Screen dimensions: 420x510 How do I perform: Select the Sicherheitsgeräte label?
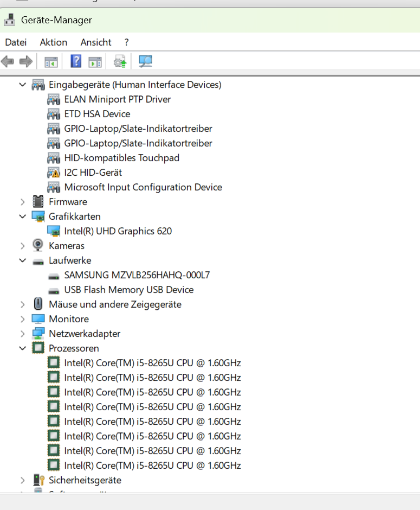[85, 480]
